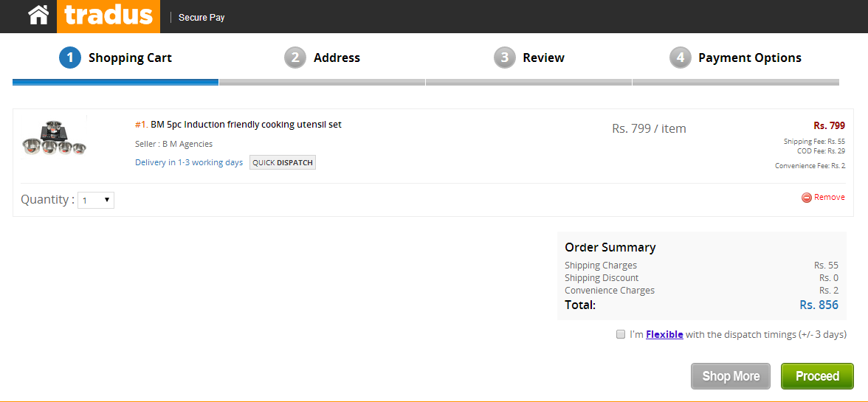The width and height of the screenshot is (868, 402).
Task: Click the total amount Rs. 856
Action: [819, 305]
